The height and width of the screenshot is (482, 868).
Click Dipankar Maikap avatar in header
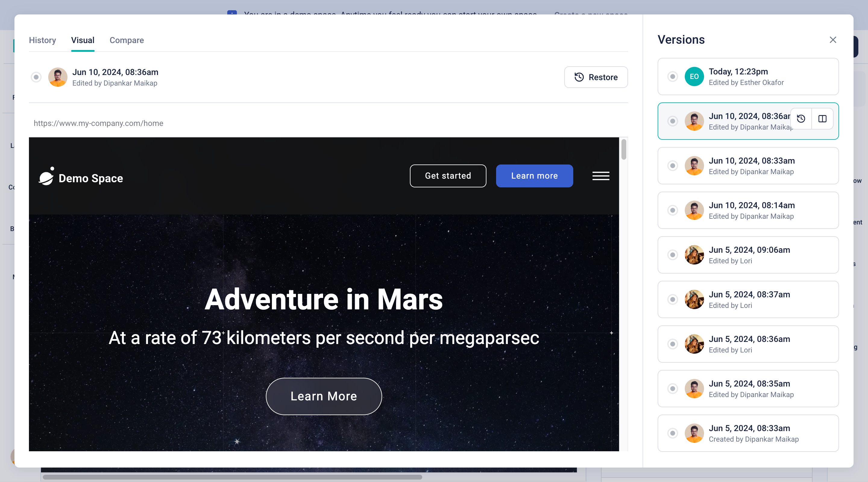(58, 77)
